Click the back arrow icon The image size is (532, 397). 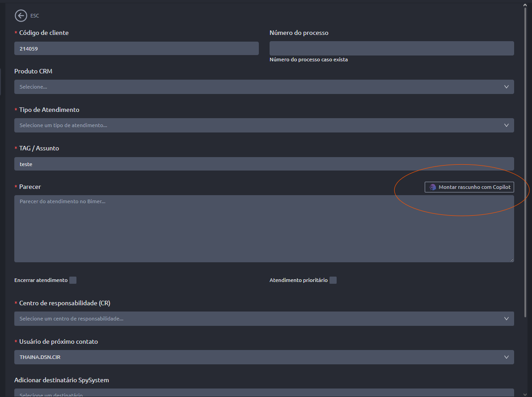(21, 16)
